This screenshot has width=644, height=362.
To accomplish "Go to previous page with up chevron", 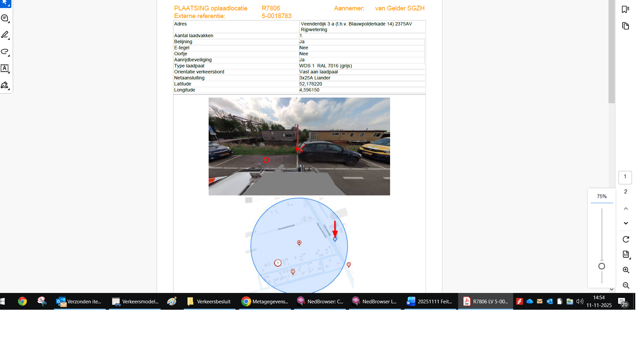I will 626,208.
